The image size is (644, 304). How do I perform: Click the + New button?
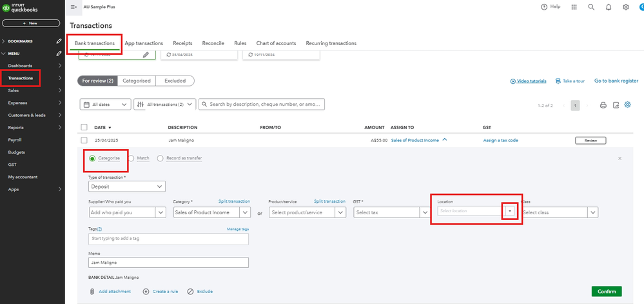tap(31, 23)
